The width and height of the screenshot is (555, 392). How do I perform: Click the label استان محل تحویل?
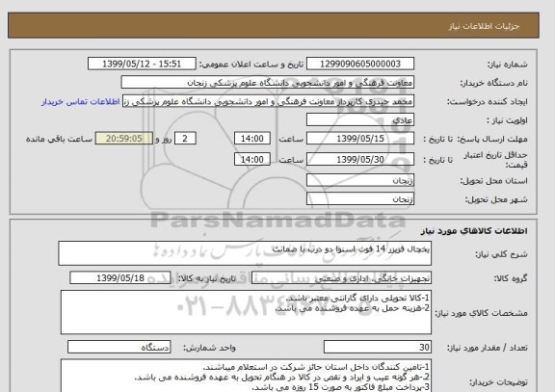click(493, 181)
